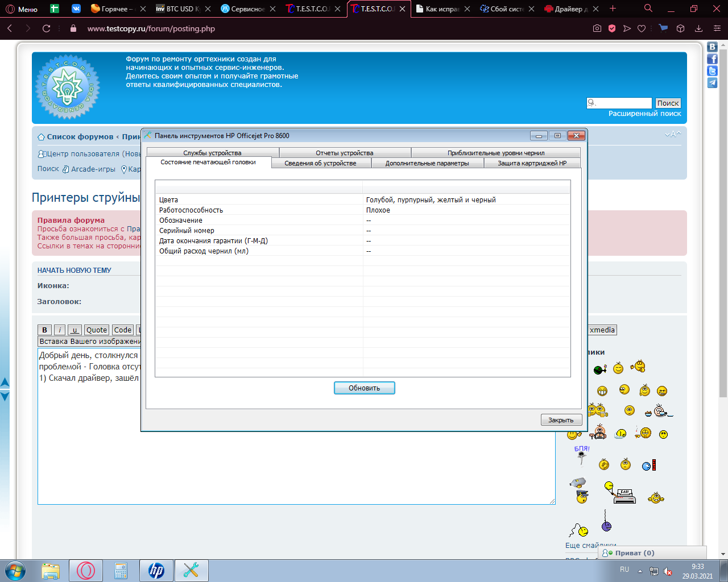Switch to 'Сведения об устройстве' tab
Image resolution: width=728 pixels, height=582 pixels.
(320, 163)
